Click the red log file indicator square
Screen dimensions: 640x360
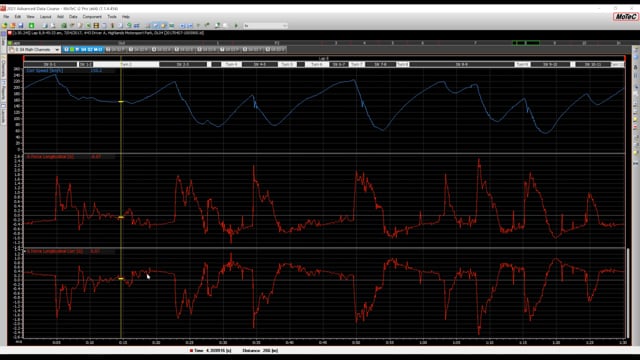pos(10,33)
